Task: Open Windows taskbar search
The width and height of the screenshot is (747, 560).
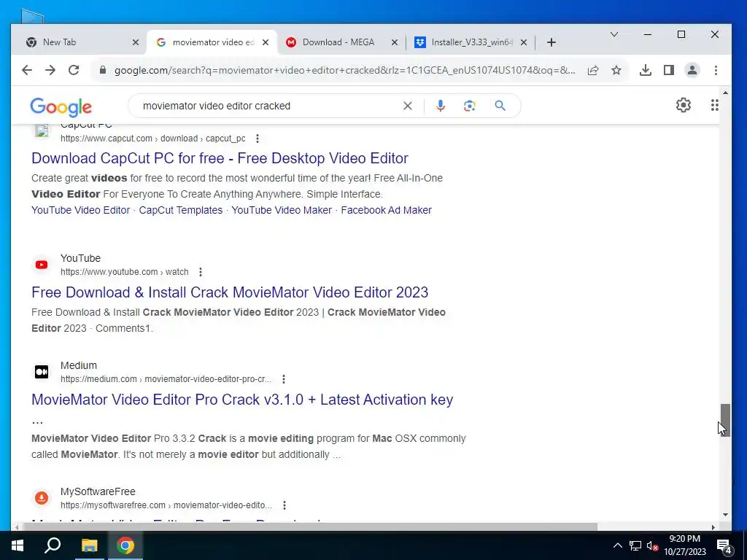Action: [53, 545]
